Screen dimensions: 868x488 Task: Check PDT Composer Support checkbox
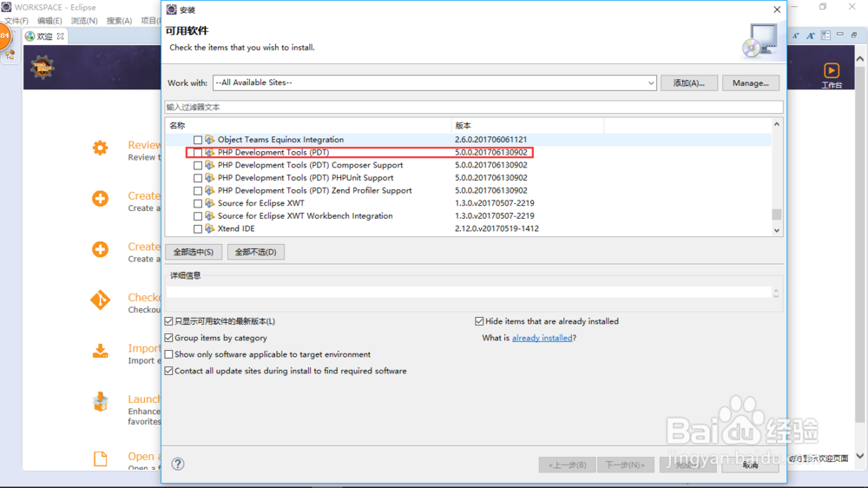198,166
